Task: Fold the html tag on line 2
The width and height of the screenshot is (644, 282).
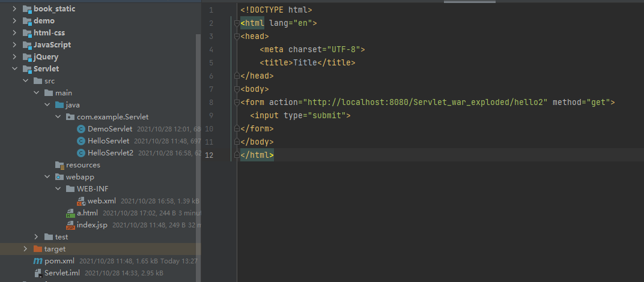Action: (x=237, y=23)
